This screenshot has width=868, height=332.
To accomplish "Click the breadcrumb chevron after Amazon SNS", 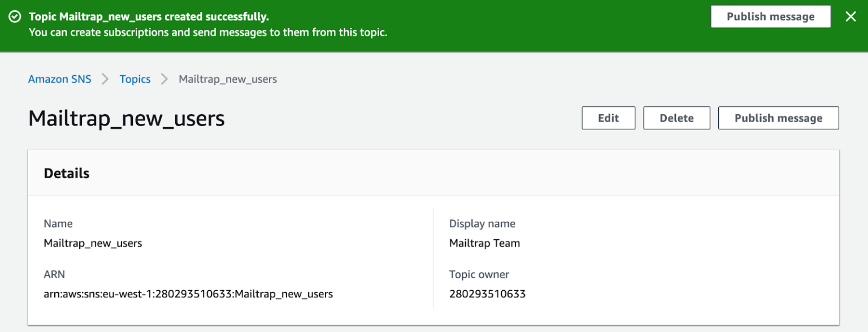I will [x=105, y=79].
